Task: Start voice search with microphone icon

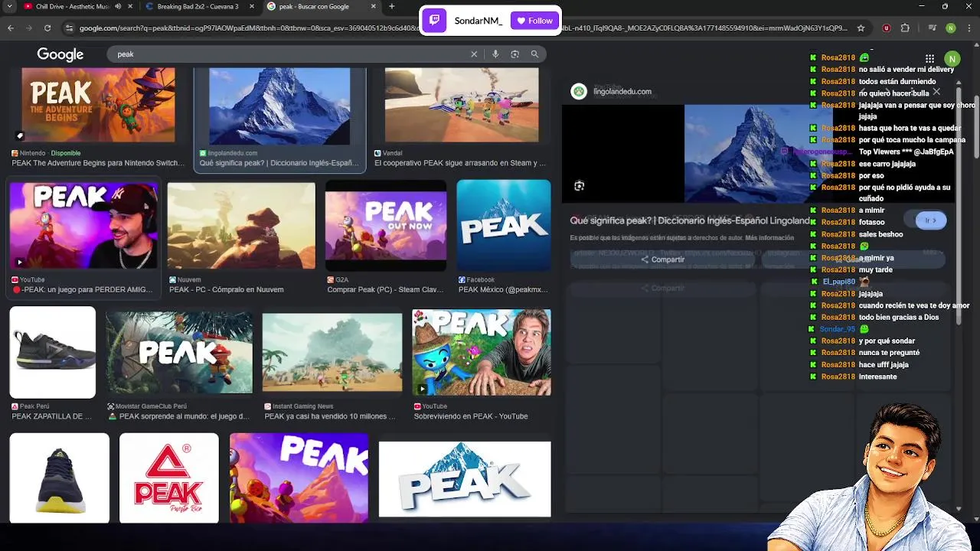Action: point(495,54)
